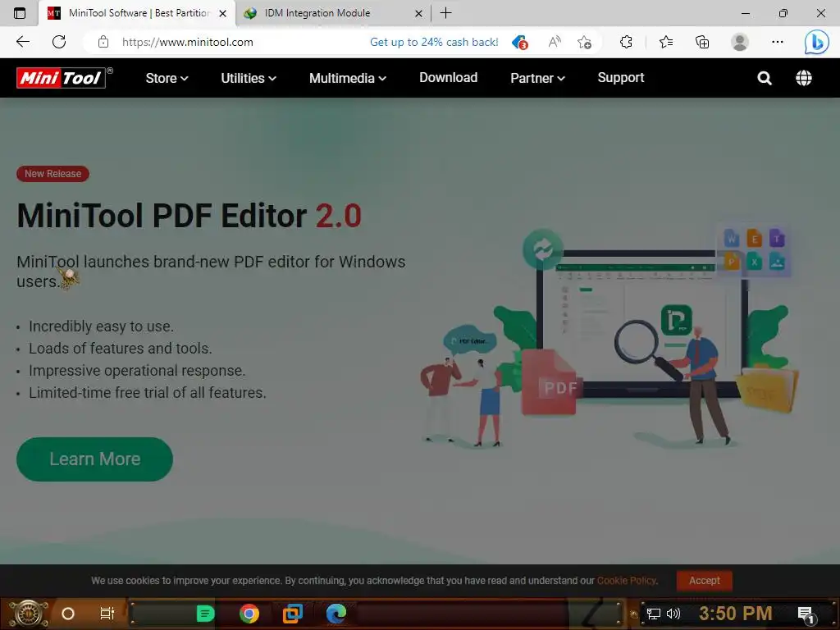Open the Cookie Policy link
This screenshot has width=840, height=630.
627,581
